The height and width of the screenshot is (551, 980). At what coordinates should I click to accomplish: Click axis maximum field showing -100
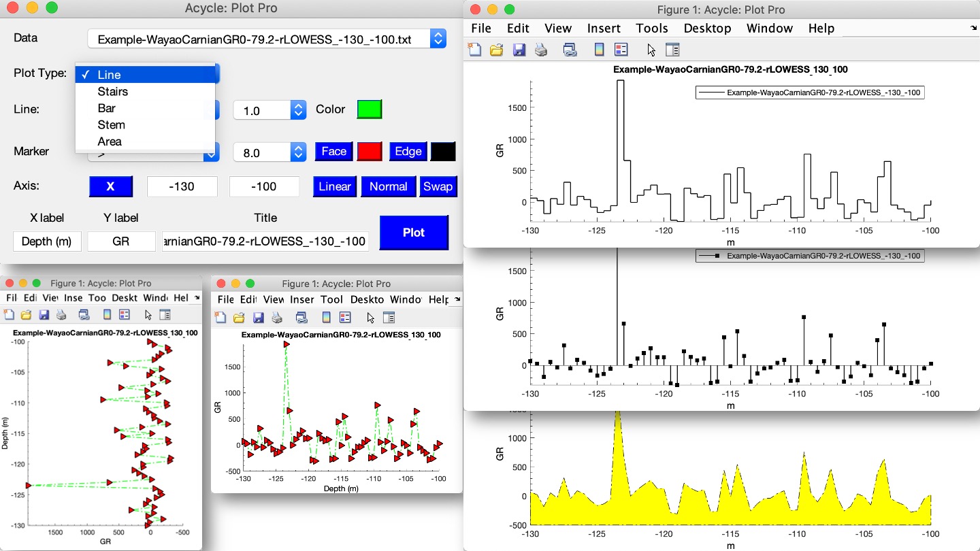point(264,186)
